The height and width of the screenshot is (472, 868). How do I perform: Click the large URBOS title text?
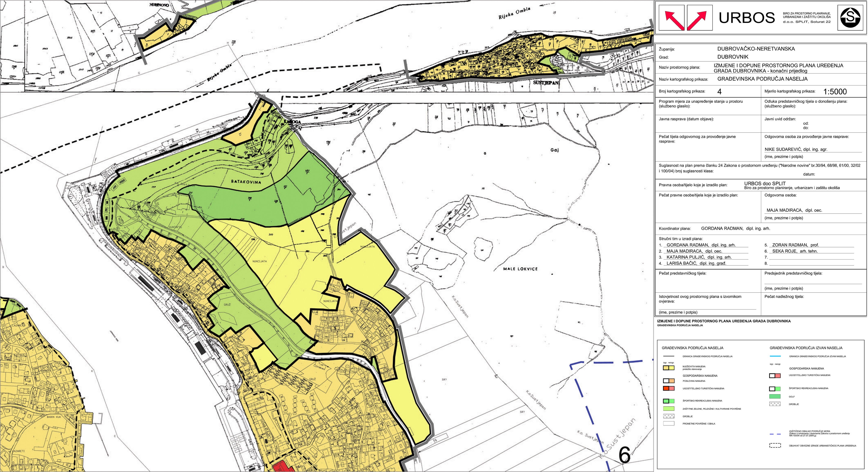pos(746,18)
